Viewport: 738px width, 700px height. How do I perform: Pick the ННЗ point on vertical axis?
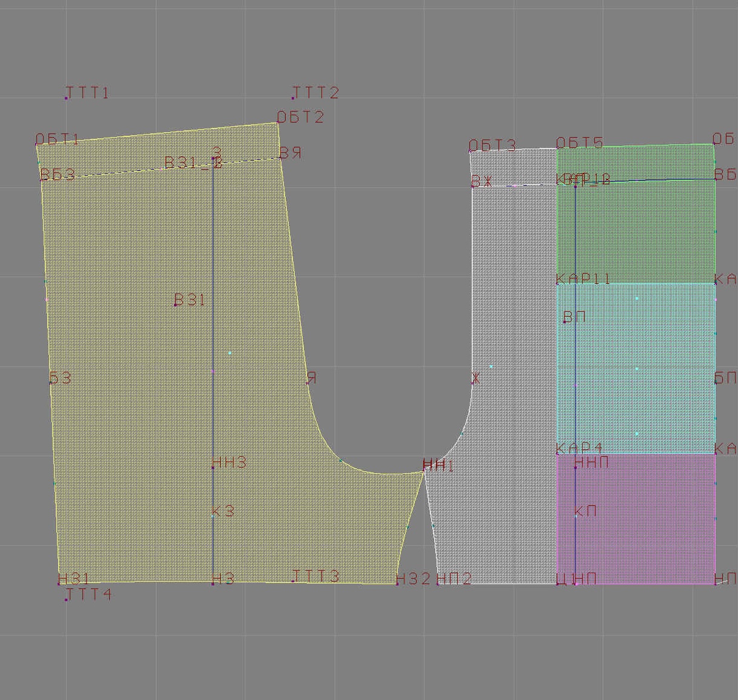pyautogui.click(x=213, y=467)
